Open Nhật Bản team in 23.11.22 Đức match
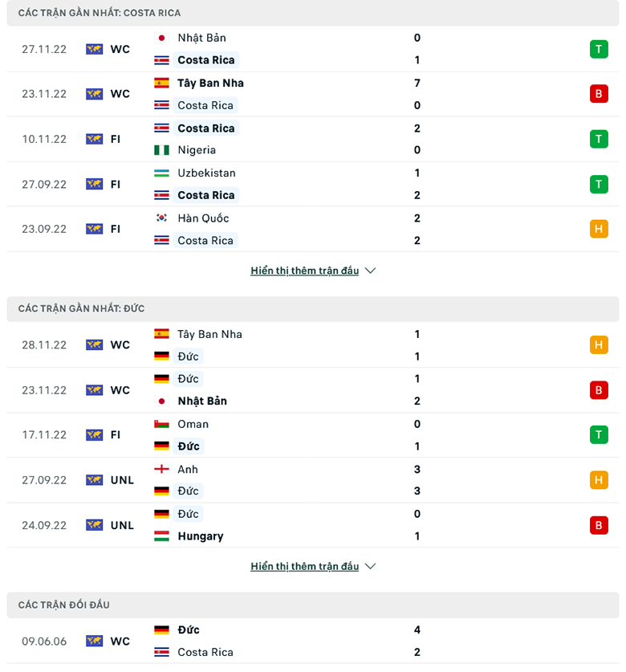 202,401
